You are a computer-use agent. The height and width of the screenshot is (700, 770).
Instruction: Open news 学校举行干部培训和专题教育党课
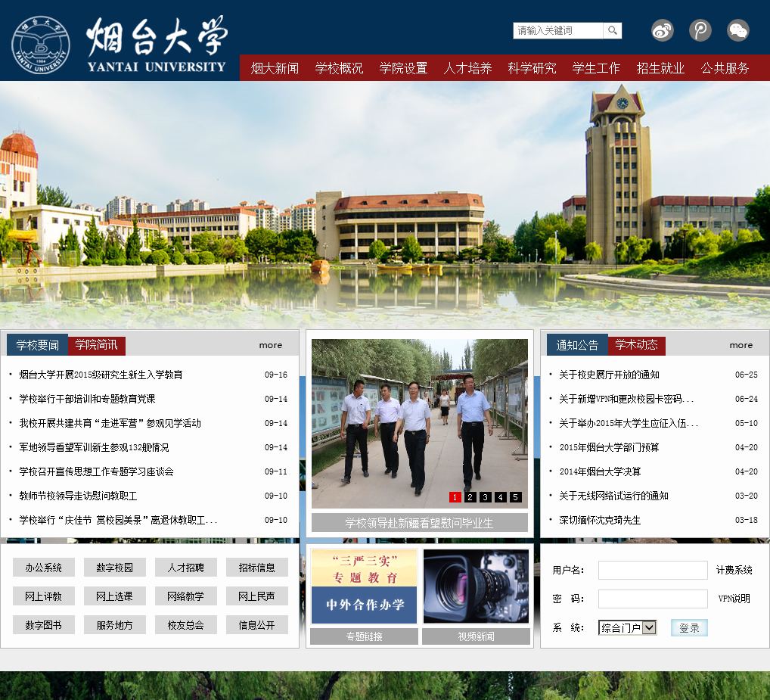click(x=87, y=399)
